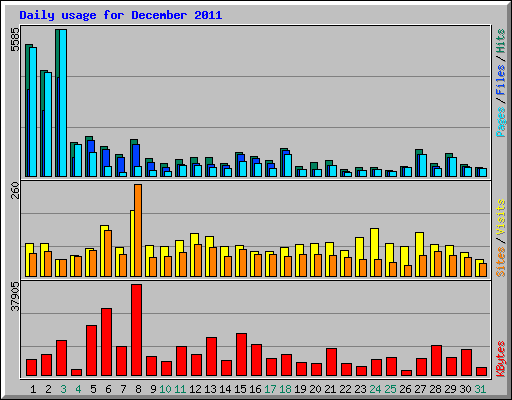Click the 'Hits' legend label

tap(500, 41)
